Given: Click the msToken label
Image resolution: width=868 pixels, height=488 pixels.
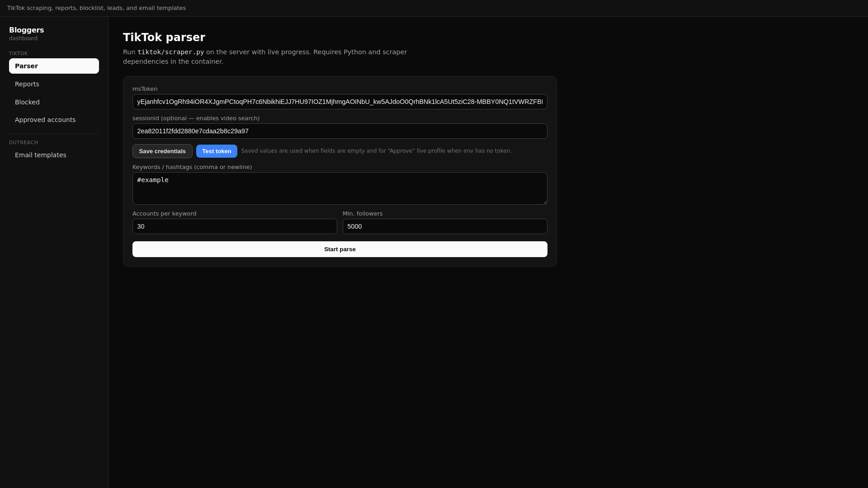Looking at the screenshot, I should 145,89.
